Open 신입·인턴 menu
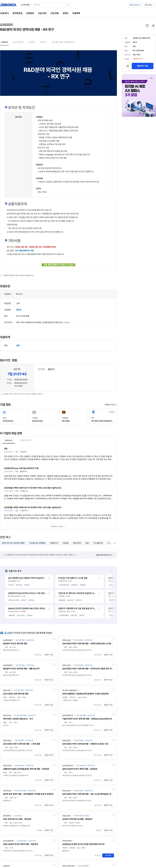Screen dimensions: 156x868 (x=42, y=13)
